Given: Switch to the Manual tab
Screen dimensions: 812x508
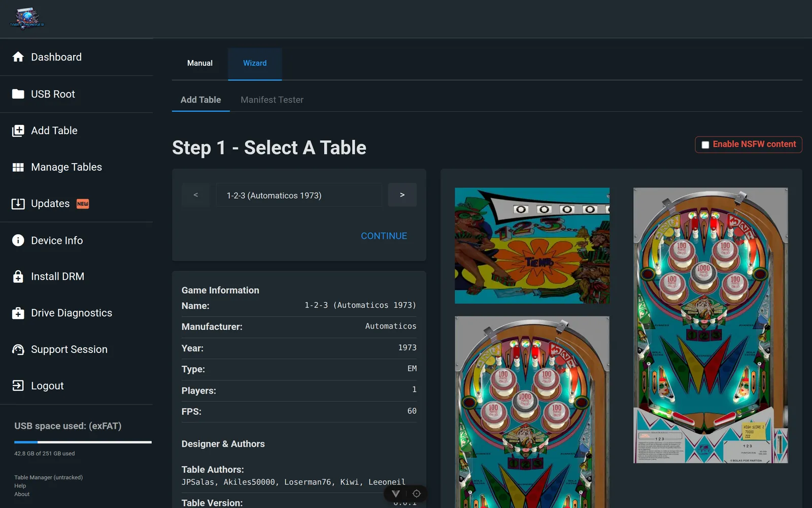Looking at the screenshot, I should tap(200, 63).
